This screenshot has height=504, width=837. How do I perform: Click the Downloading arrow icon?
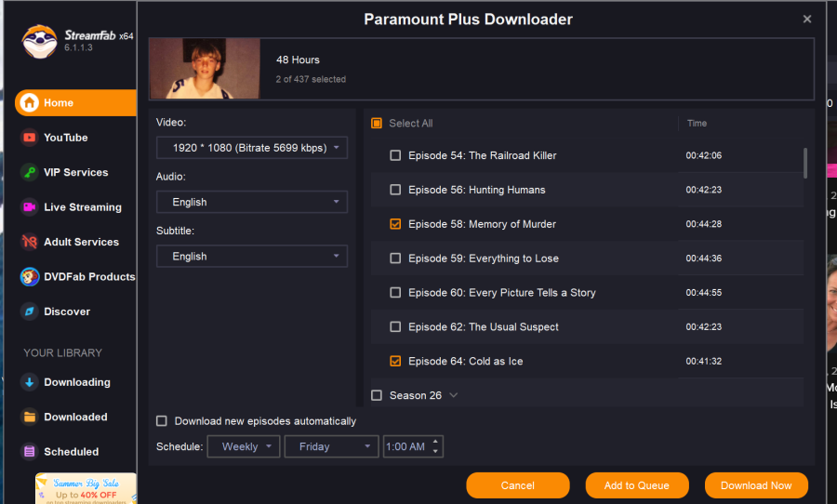tap(30, 382)
